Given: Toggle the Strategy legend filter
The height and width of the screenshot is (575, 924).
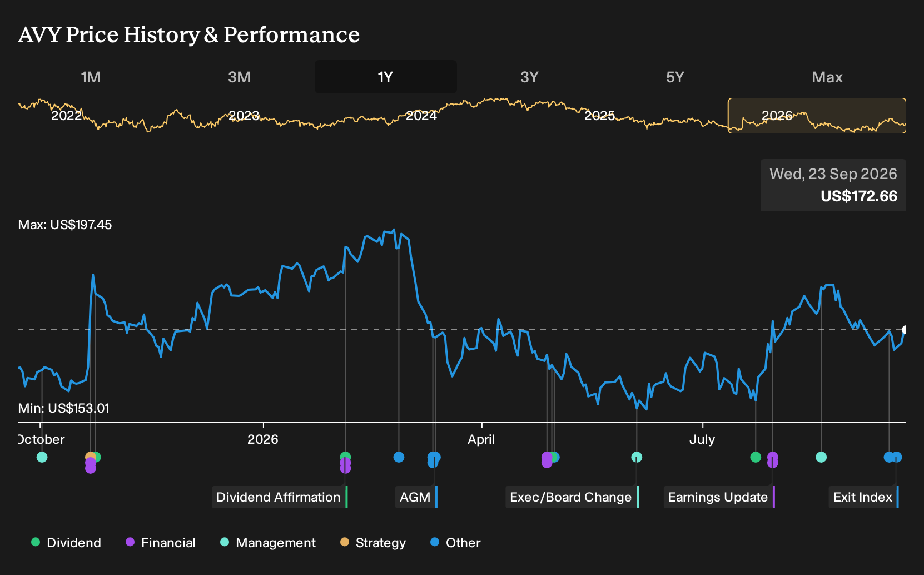Looking at the screenshot, I should click(x=373, y=543).
